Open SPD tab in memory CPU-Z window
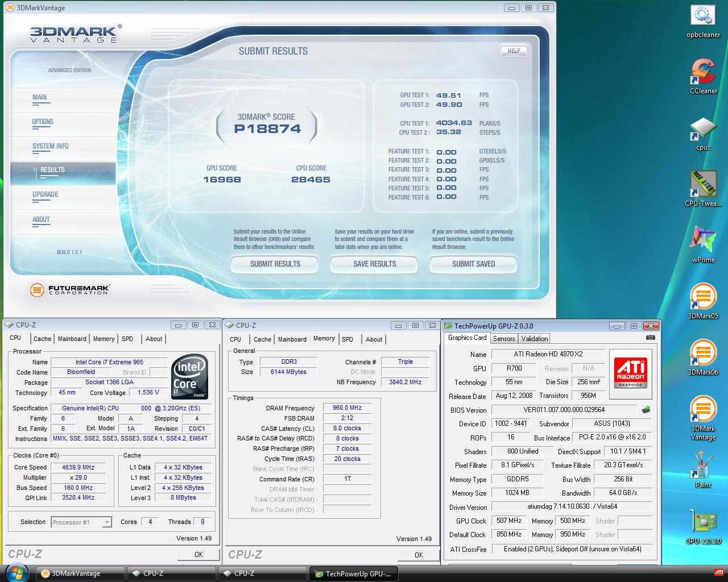 348,339
